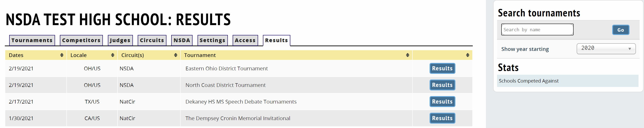Open the Show year starting dropdown
644x128 pixels.
(606, 48)
